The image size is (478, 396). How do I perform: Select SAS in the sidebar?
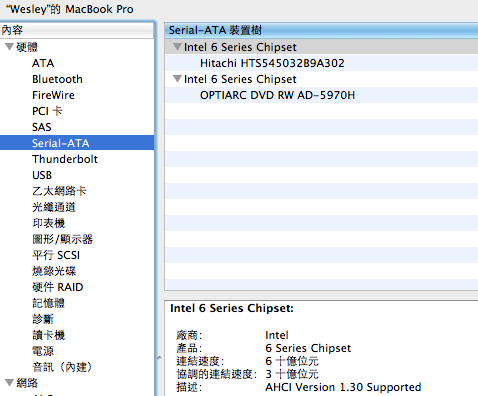42,127
